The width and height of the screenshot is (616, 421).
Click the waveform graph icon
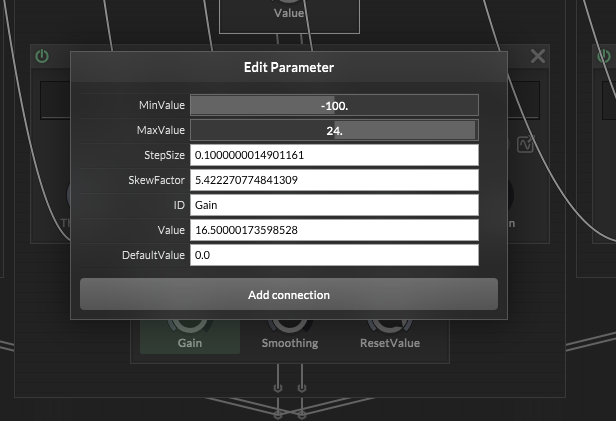[525, 146]
